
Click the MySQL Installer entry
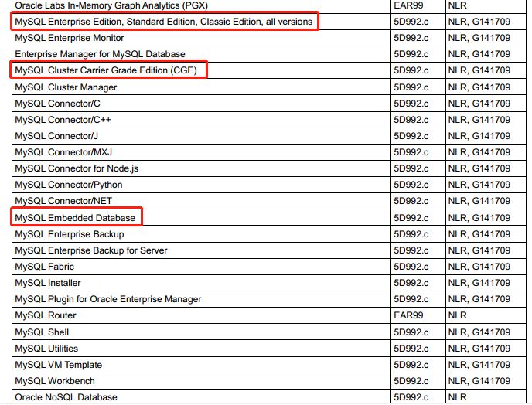pos(48,283)
